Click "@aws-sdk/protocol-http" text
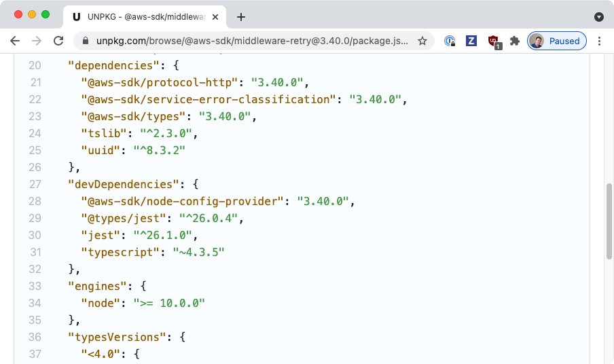 [x=160, y=82]
